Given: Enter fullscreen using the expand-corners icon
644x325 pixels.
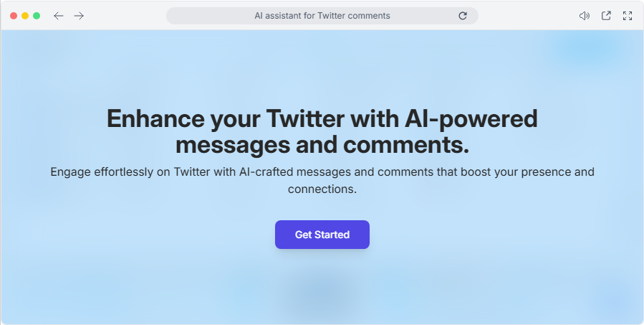Looking at the screenshot, I should [627, 16].
